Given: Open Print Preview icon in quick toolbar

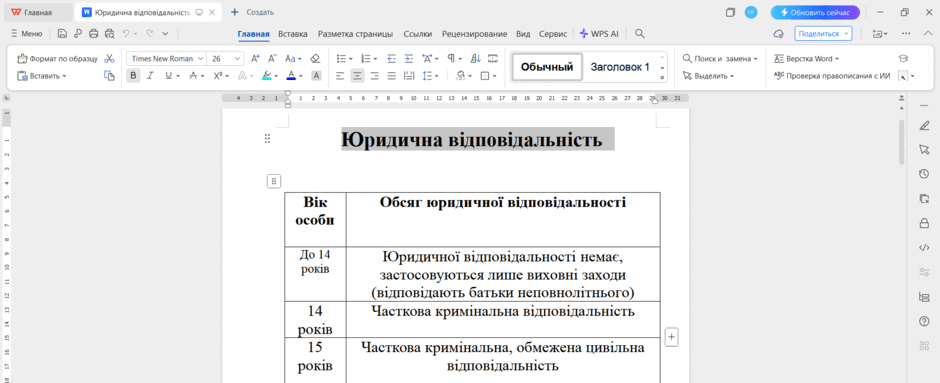Looking at the screenshot, I should 109,34.
